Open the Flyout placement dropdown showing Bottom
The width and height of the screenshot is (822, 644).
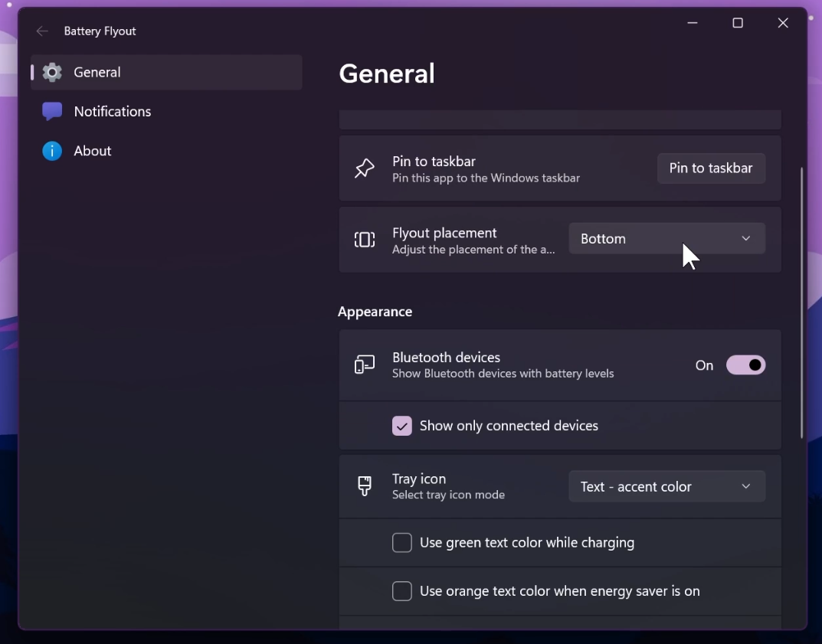666,238
